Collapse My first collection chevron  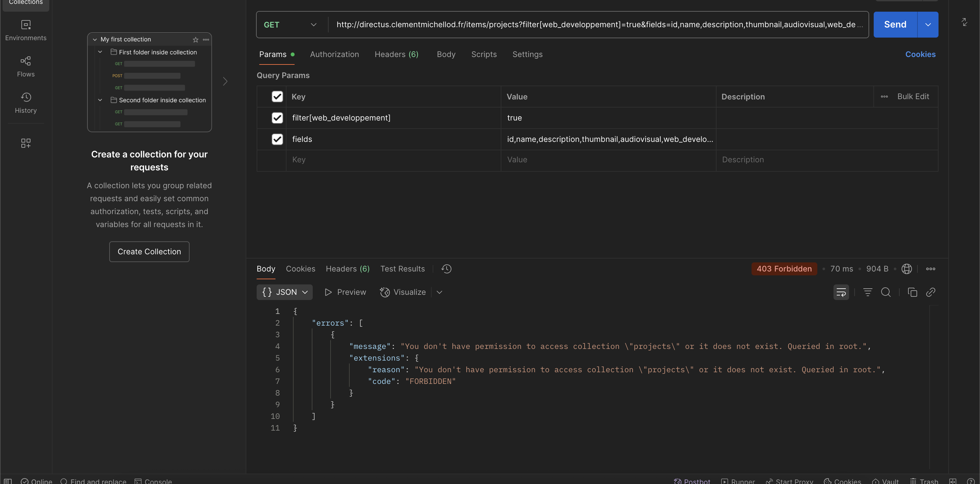[95, 40]
